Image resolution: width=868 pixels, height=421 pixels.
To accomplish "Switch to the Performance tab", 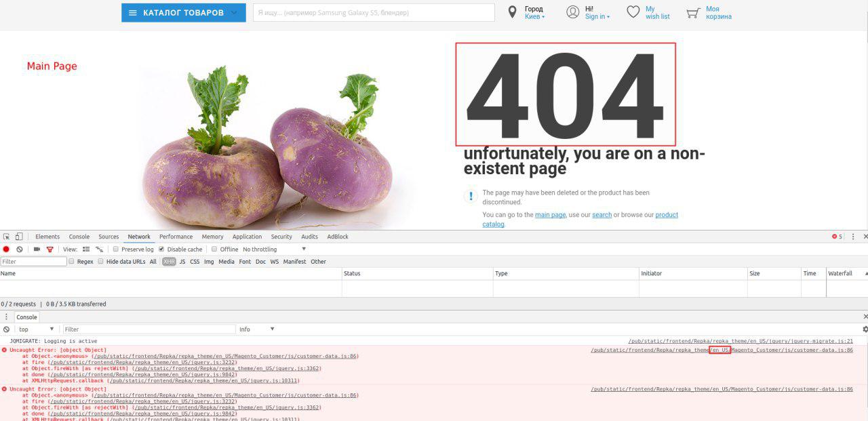I will point(176,237).
